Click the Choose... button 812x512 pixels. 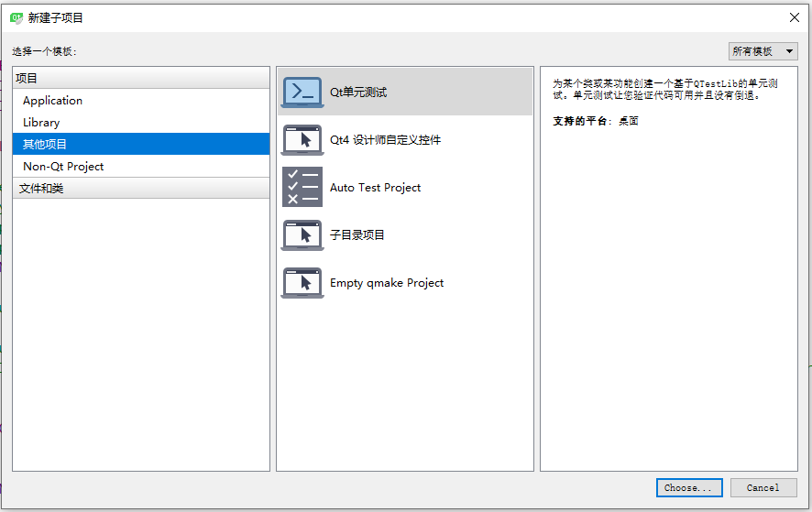[689, 487]
